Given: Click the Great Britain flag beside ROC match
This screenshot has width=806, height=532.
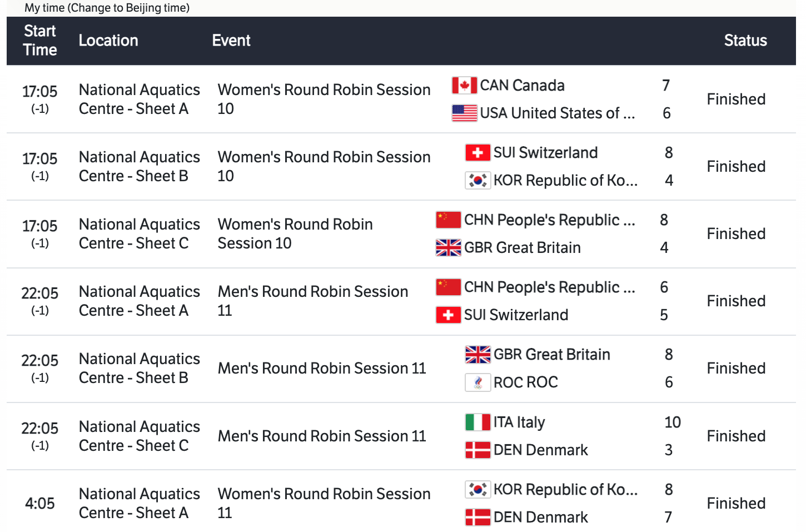Looking at the screenshot, I should tap(477, 355).
